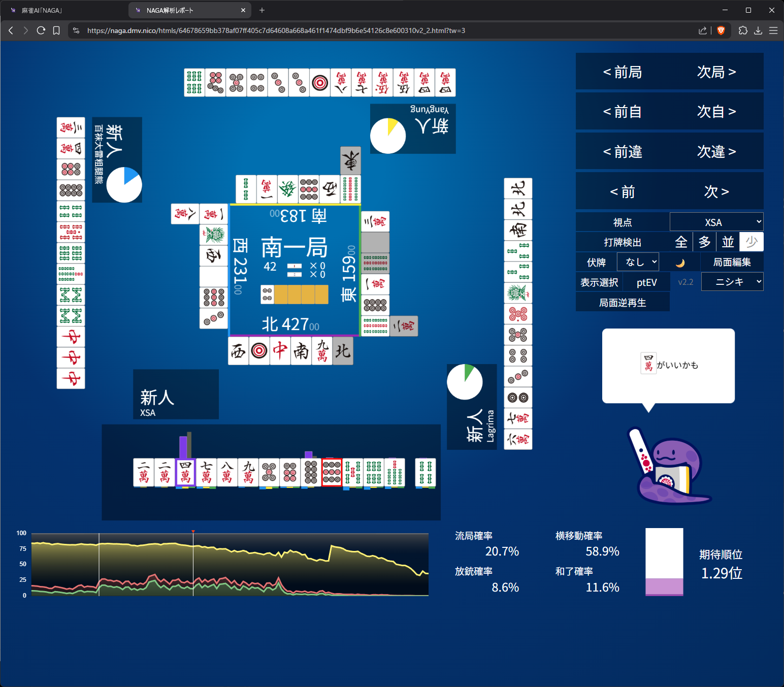Toggle dark mode with the moon icon
Screen dimensions: 784x687
click(680, 263)
